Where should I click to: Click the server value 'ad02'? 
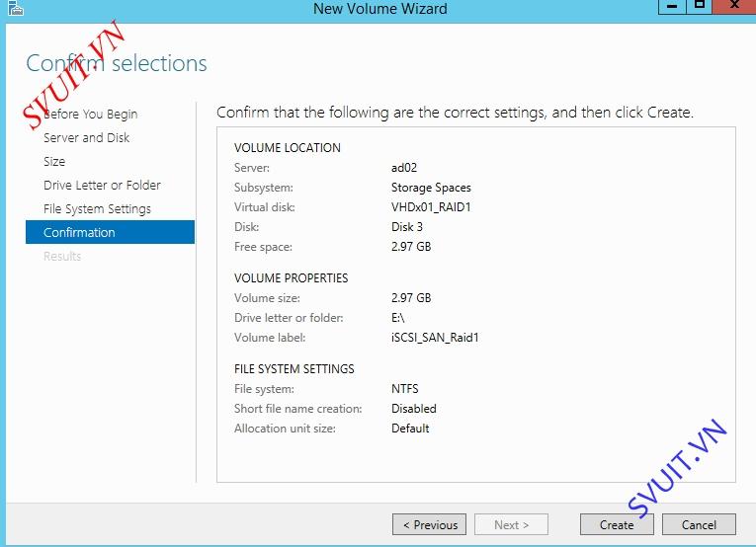click(404, 168)
